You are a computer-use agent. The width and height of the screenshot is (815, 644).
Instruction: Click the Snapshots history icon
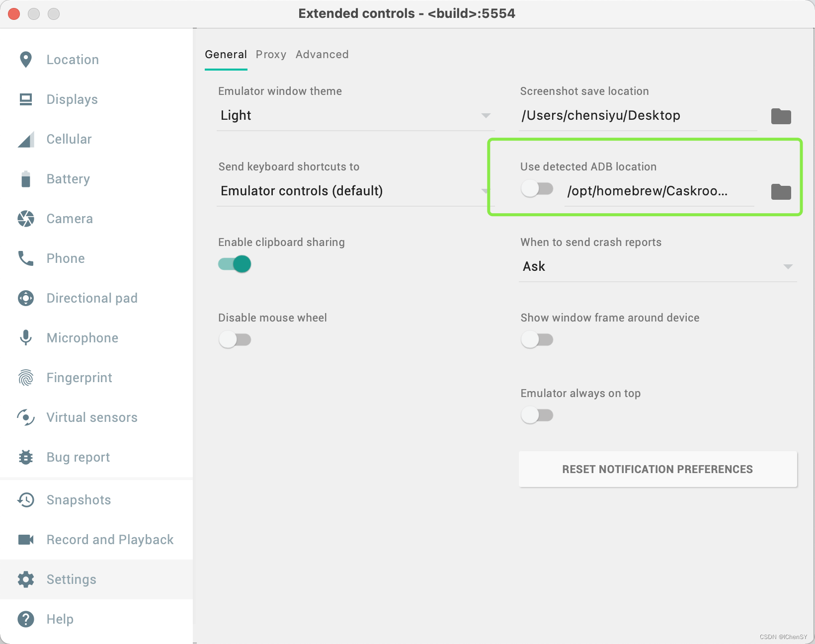tap(26, 500)
